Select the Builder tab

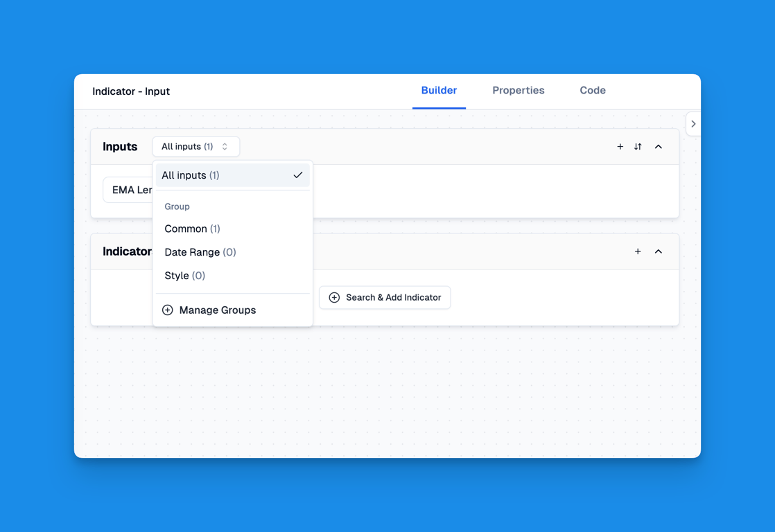pos(439,91)
